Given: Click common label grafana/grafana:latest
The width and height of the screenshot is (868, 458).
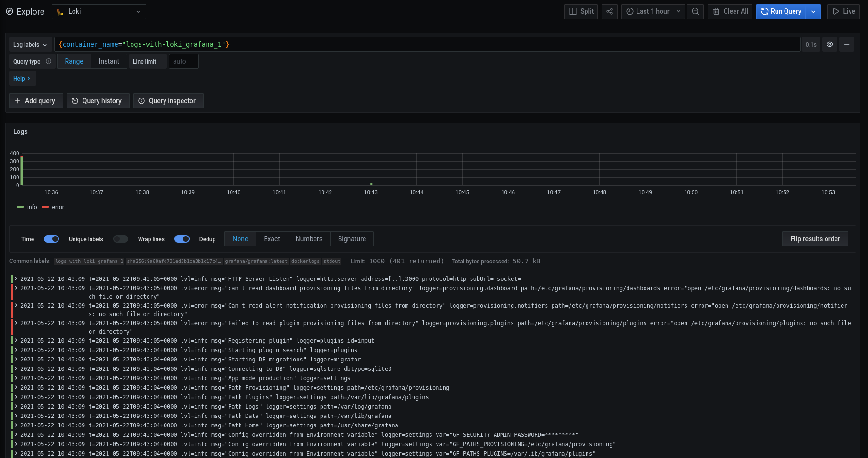Looking at the screenshot, I should click(x=256, y=261).
